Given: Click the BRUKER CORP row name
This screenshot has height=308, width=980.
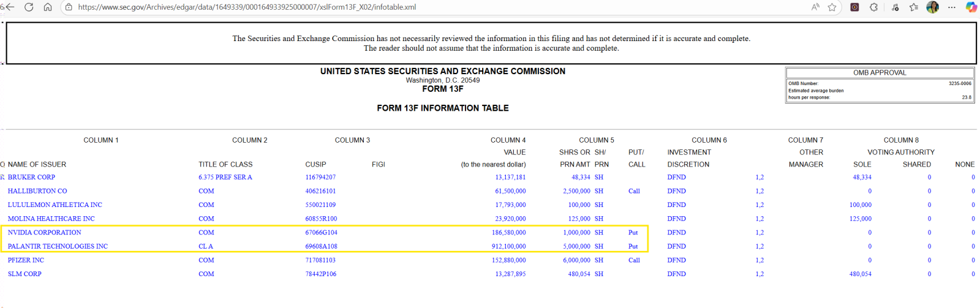Looking at the screenshot, I should [x=31, y=178].
